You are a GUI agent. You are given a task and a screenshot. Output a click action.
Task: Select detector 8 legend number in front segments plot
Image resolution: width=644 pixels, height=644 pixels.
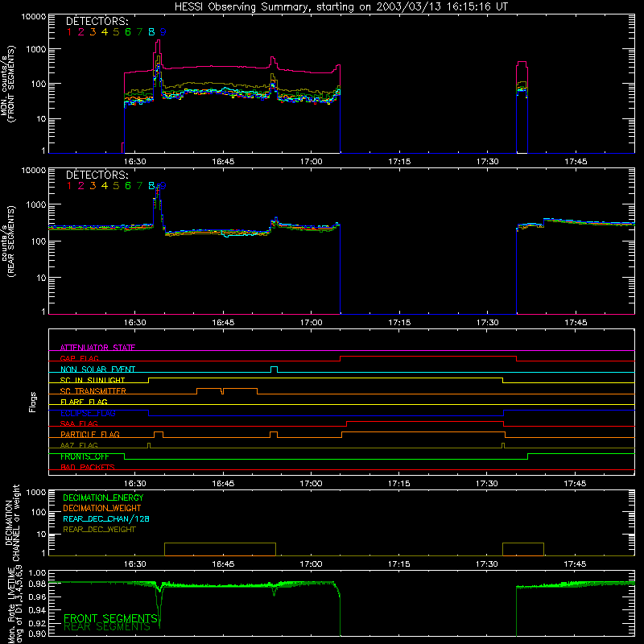[151, 32]
